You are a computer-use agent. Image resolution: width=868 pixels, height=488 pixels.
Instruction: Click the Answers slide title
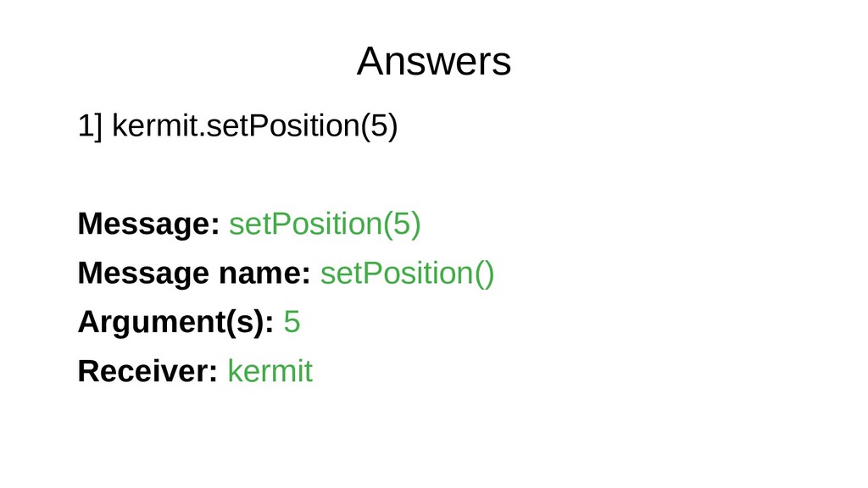434,61
